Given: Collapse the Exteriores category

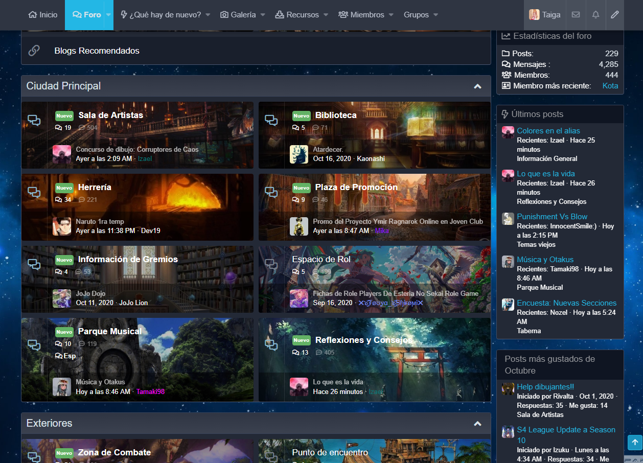Looking at the screenshot, I should coord(477,424).
